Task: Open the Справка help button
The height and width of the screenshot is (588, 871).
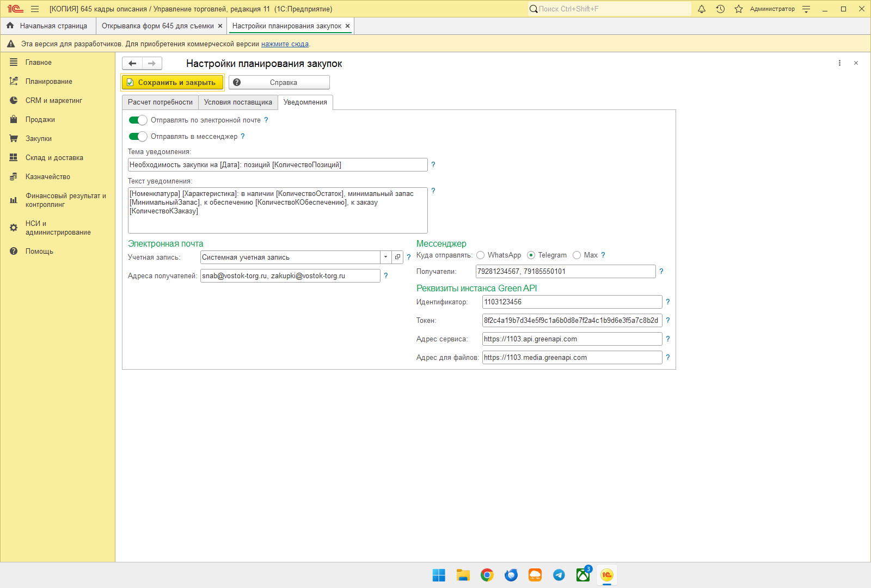Action: [x=279, y=82]
